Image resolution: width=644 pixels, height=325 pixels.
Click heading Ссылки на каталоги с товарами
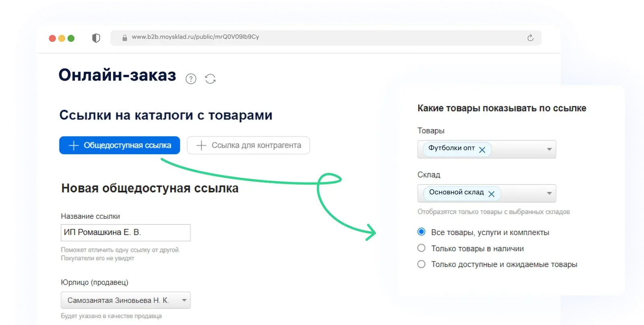point(166,115)
